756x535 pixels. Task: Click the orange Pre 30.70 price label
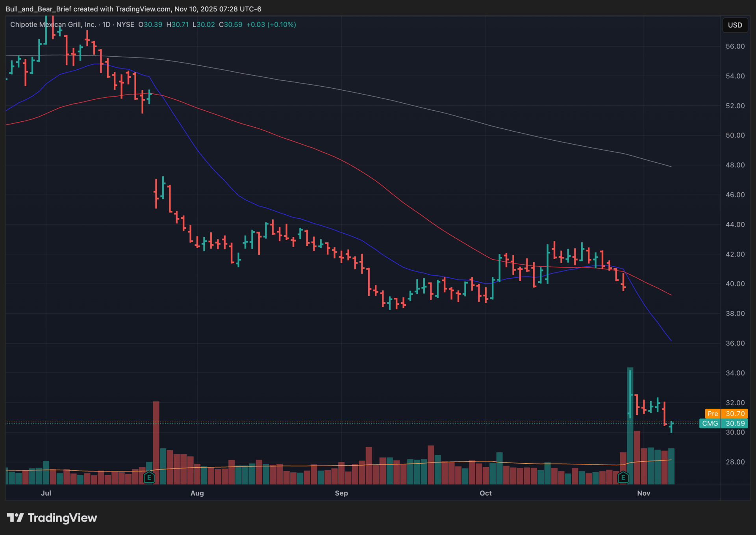[726, 414]
